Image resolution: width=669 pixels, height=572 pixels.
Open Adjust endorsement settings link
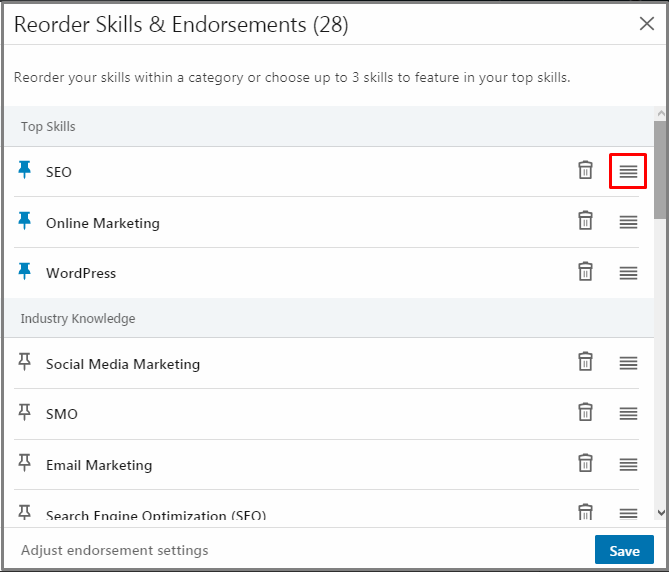115,550
